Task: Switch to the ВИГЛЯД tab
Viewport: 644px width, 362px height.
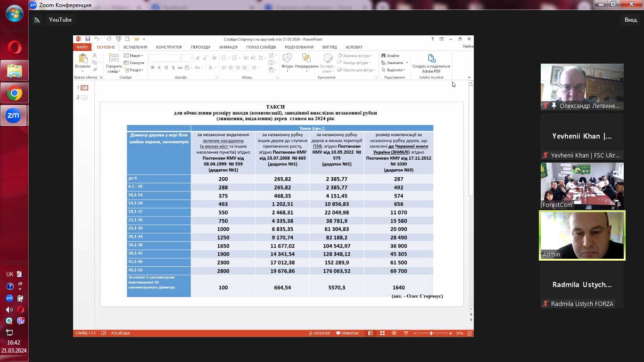Action: [330, 47]
